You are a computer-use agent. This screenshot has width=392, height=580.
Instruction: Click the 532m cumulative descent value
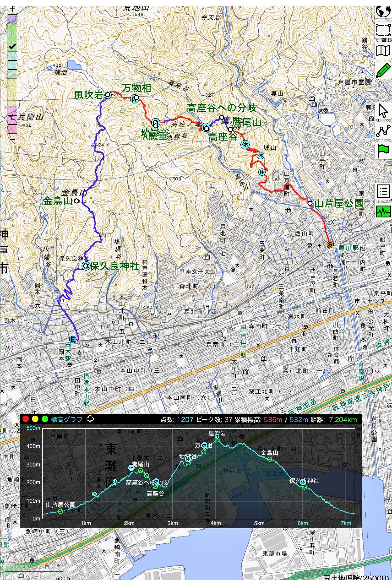click(x=299, y=420)
